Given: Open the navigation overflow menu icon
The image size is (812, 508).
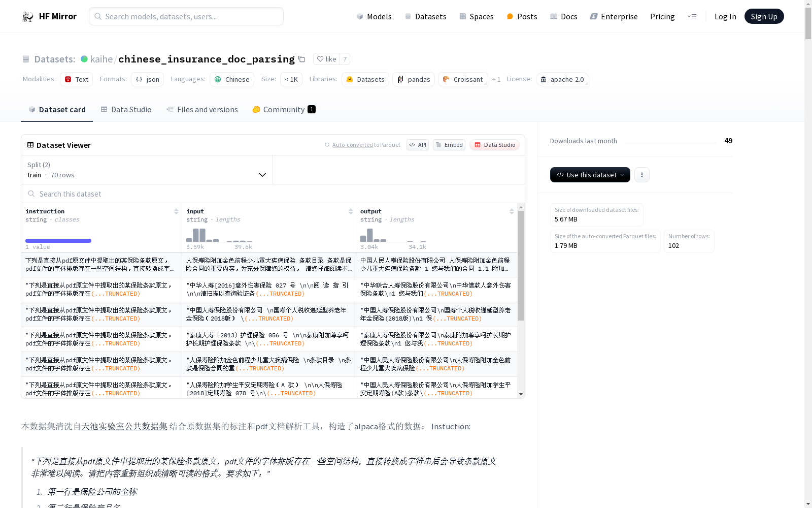Looking at the screenshot, I should pos(692,16).
